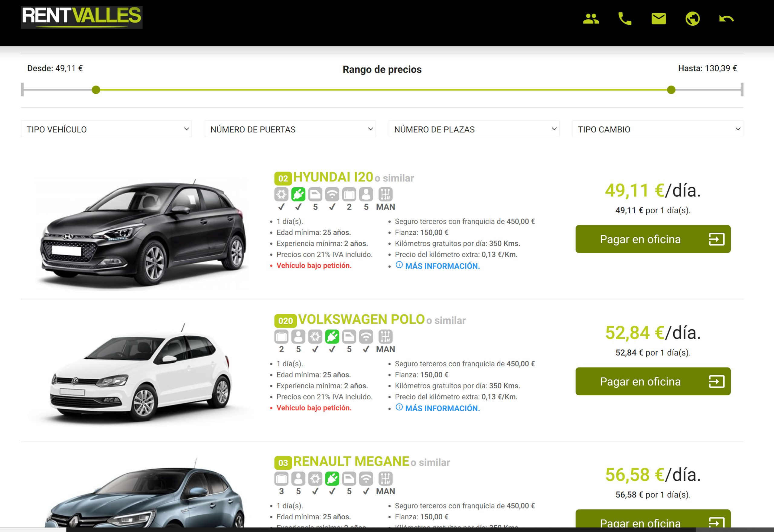Click the RentValles logo
The width and height of the screenshot is (774, 532).
[x=82, y=17]
